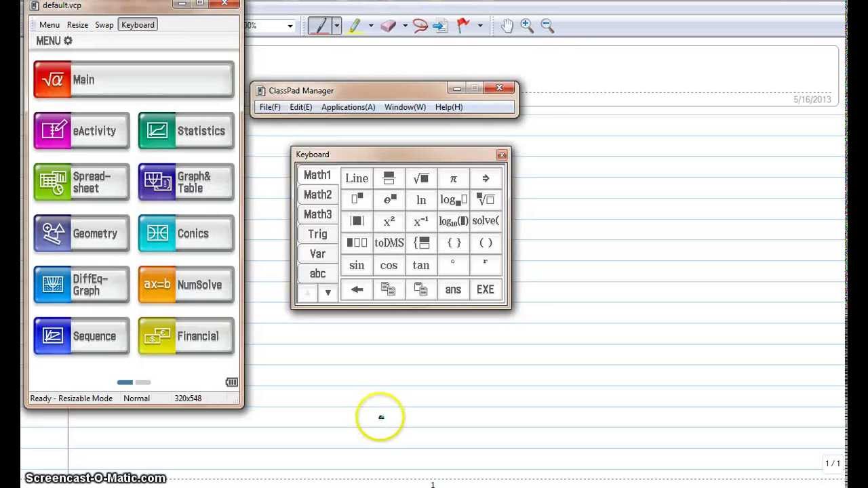This screenshot has width=868, height=488.
Task: Open the eraser options dropdown
Action: tap(405, 26)
